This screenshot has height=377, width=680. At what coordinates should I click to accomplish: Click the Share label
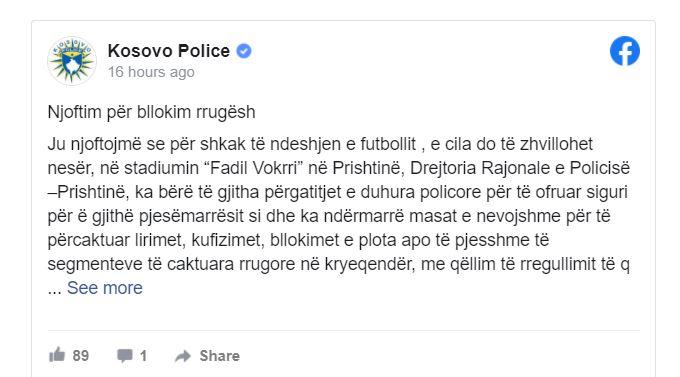(219, 356)
